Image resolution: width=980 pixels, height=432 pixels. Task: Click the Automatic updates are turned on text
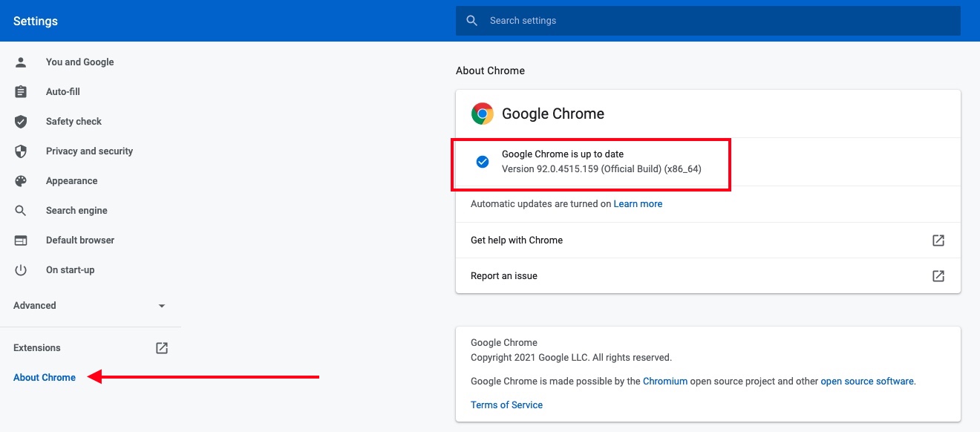(x=540, y=203)
